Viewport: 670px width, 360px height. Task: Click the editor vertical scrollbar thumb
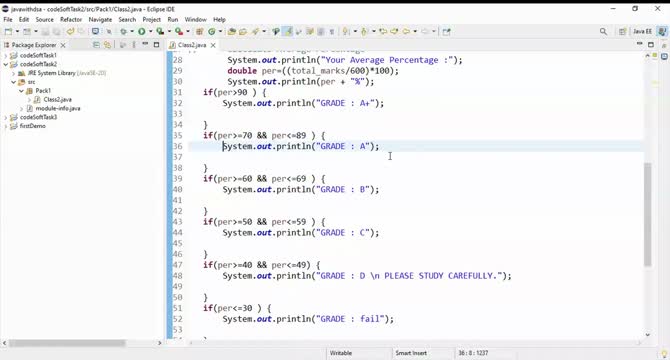pyautogui.click(x=647, y=214)
